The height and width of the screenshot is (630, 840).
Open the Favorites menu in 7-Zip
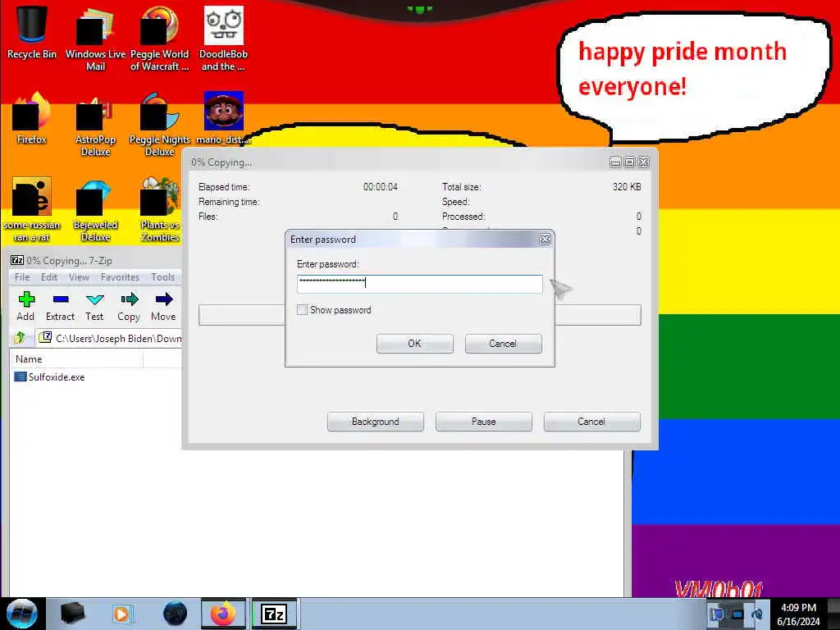pos(120,277)
